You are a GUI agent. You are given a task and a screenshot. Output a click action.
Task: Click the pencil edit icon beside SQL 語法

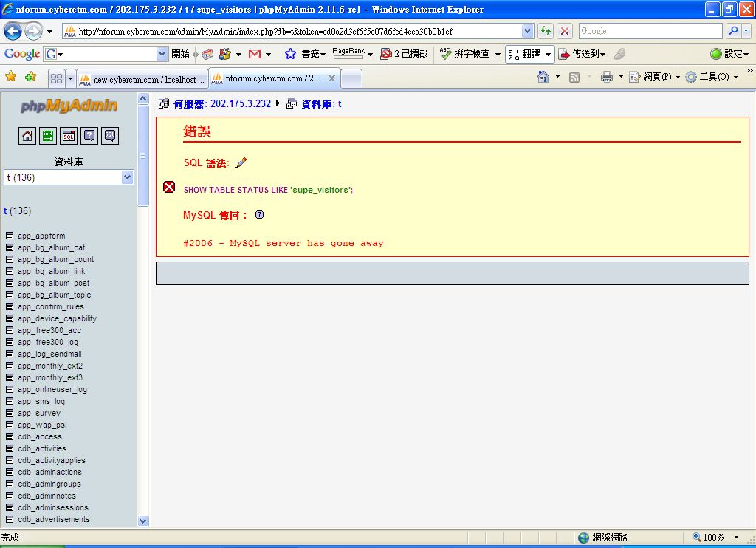click(x=241, y=162)
